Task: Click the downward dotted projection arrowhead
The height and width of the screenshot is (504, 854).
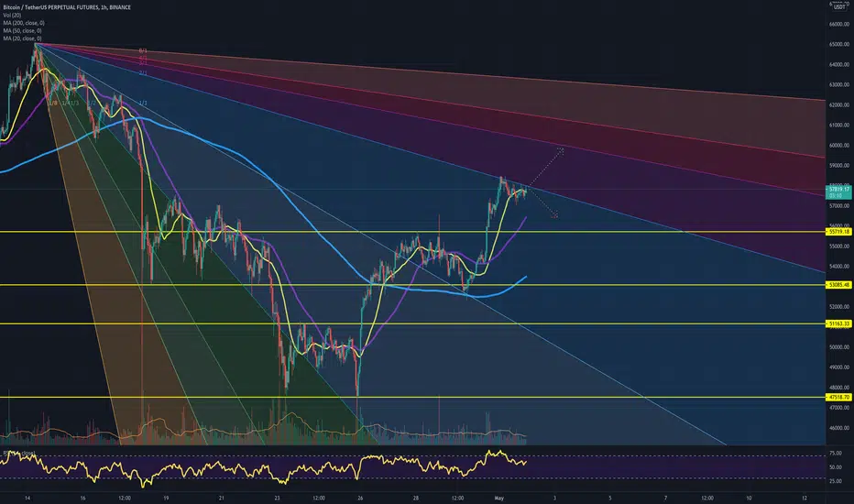Action: 554,215
